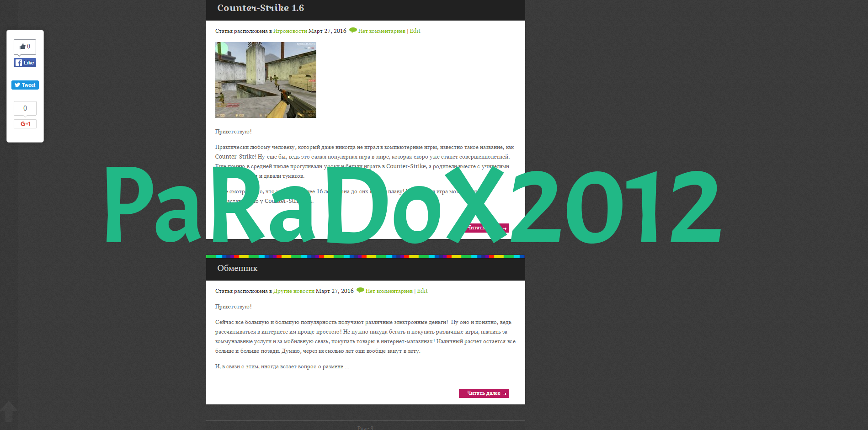Click the Приветствую! text in Обменник post
This screenshot has height=430, width=868.
point(234,307)
